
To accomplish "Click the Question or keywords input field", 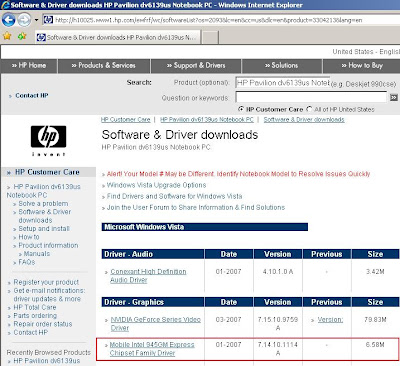I will [x=311, y=97].
